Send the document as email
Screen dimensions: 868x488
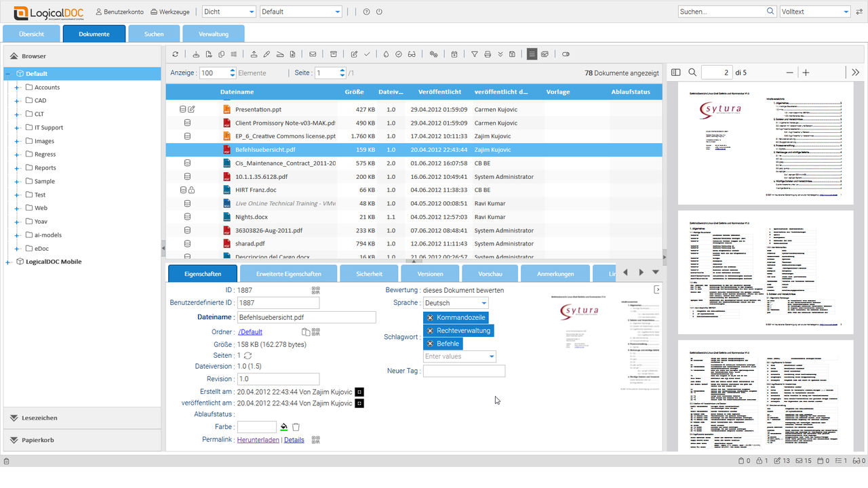coord(313,54)
